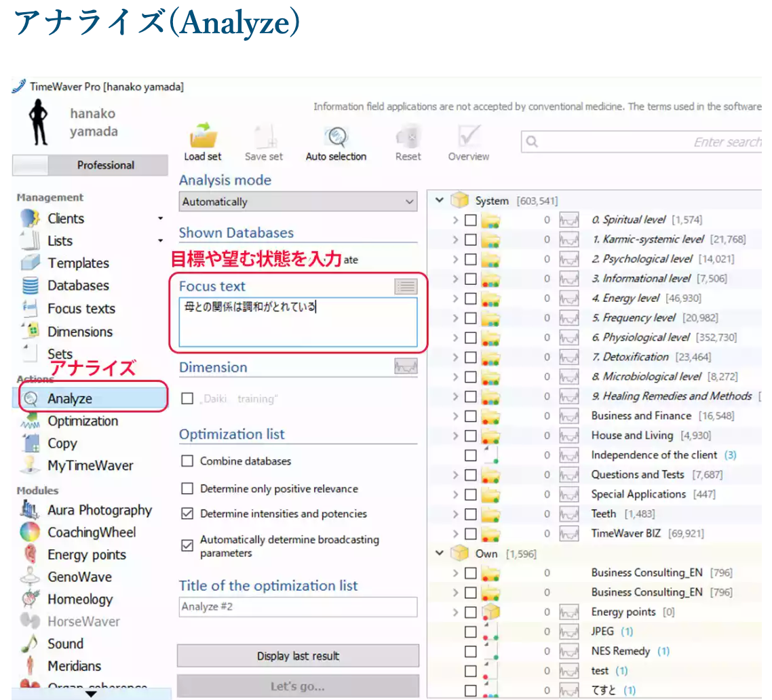Open the Focus text list icon
The image size is (772, 700).
coord(406,286)
